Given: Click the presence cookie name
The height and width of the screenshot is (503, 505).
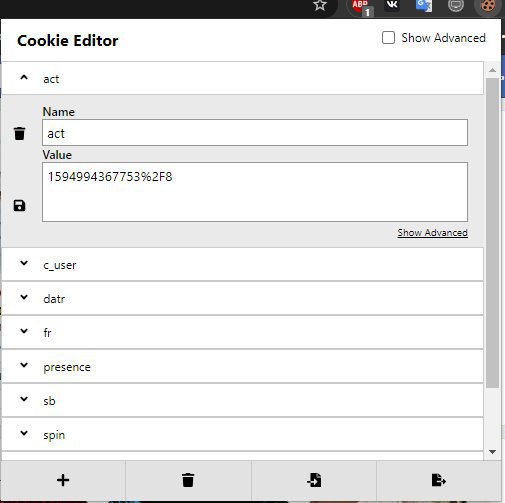Looking at the screenshot, I should coord(67,367).
